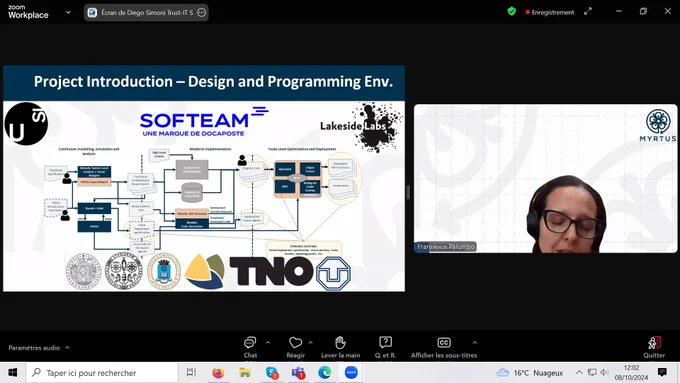This screenshot has width=680, height=383.
Task: Click the volume speaker tray icon
Action: point(604,373)
